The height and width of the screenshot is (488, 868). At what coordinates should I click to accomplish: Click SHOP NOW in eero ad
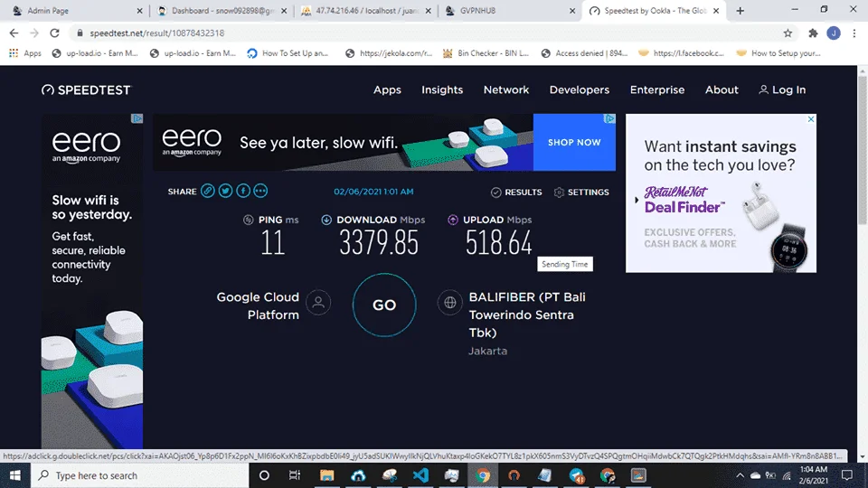pyautogui.click(x=574, y=142)
